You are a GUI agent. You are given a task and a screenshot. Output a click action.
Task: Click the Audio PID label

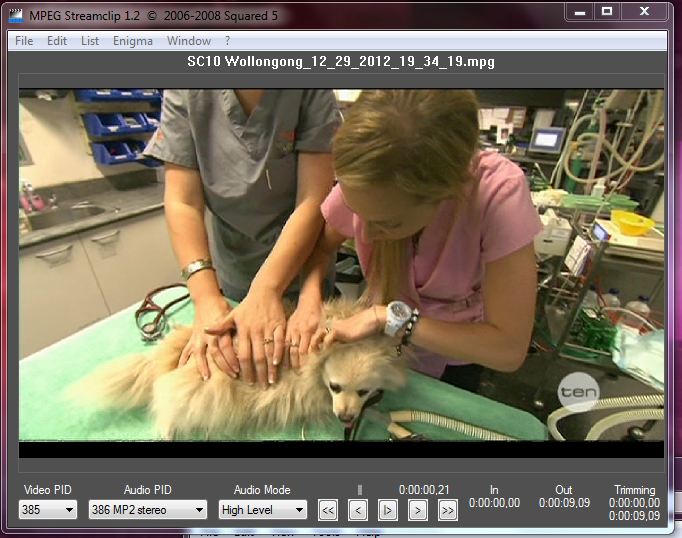tap(147, 490)
